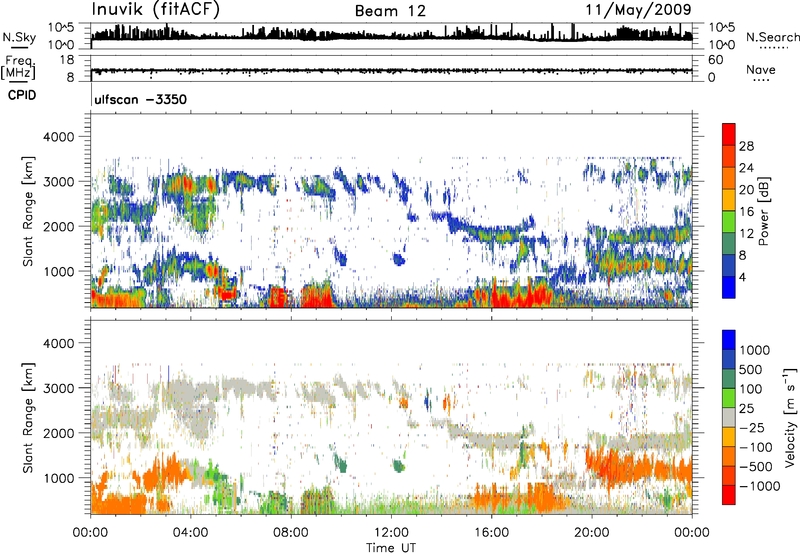The width and height of the screenshot is (800, 554).
Task: Click the red bottom of the velocity colorbar
Action: 729,495
